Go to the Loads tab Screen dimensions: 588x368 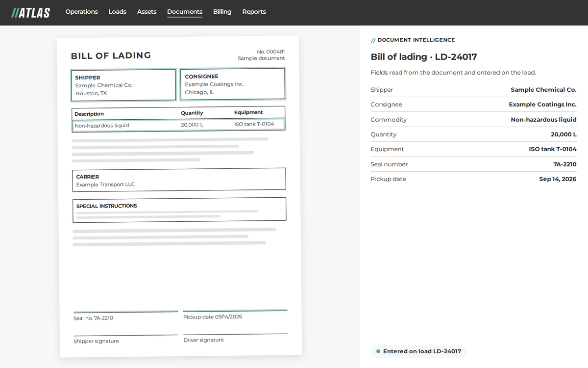click(117, 12)
